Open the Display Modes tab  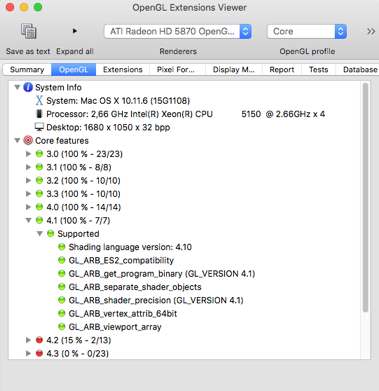click(234, 69)
